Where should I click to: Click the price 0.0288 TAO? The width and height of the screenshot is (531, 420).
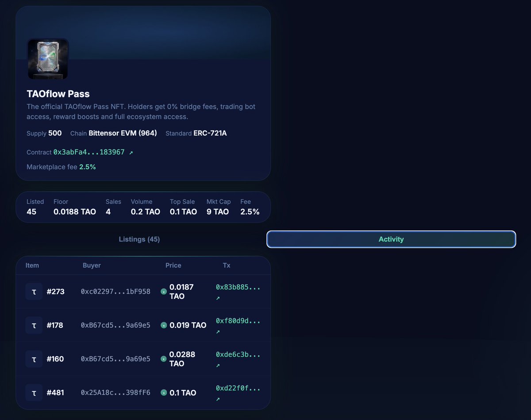[x=182, y=359]
